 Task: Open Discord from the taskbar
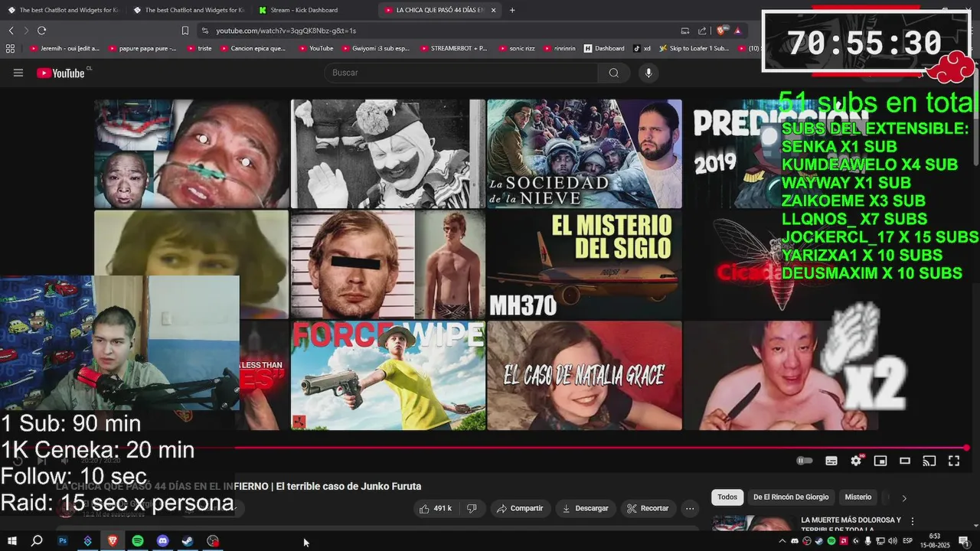pos(162,540)
